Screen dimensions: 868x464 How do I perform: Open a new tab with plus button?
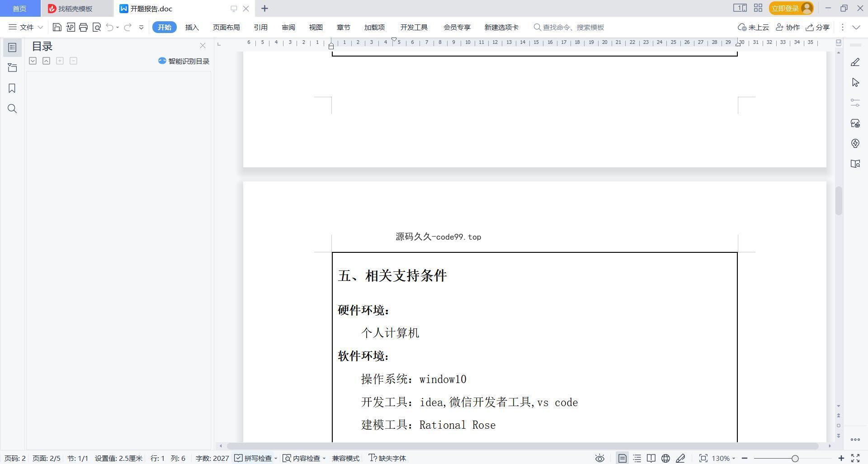click(x=264, y=8)
